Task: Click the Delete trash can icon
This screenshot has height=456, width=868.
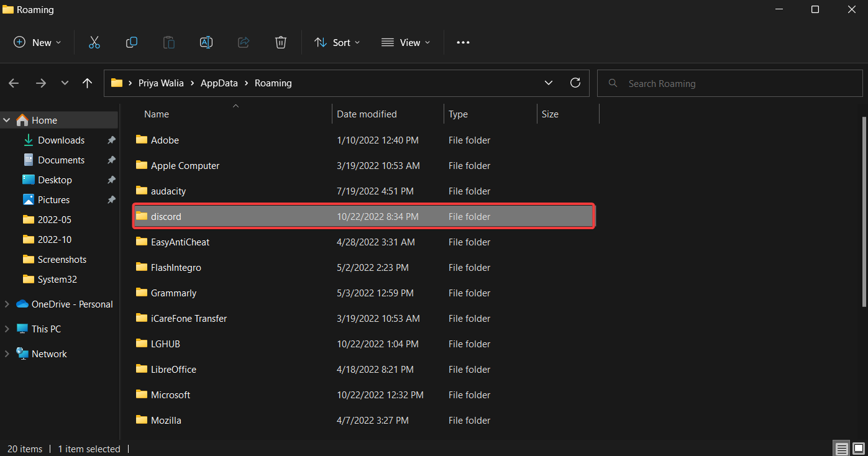Action: [281, 42]
